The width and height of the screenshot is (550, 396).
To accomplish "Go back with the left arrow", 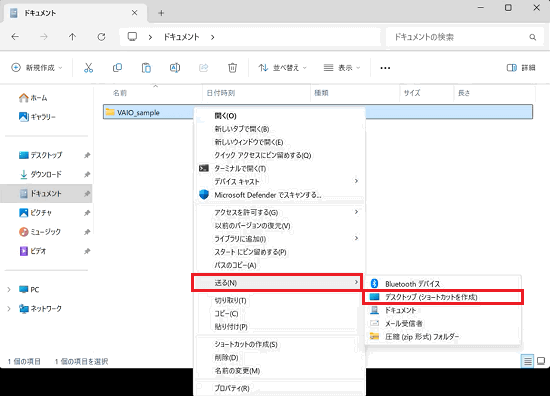I will pyautogui.click(x=15, y=37).
